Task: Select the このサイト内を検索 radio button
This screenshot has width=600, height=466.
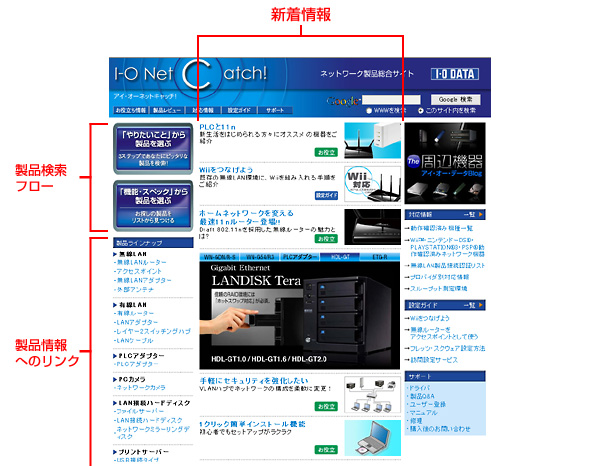Action: coord(421,111)
